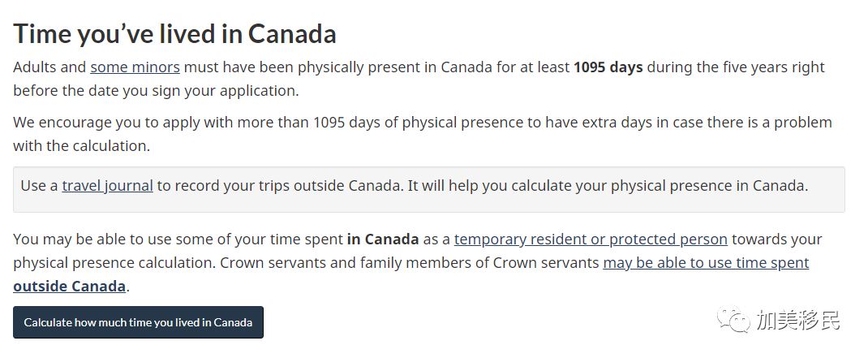Click the phrase "with the calculation."

(x=81, y=147)
